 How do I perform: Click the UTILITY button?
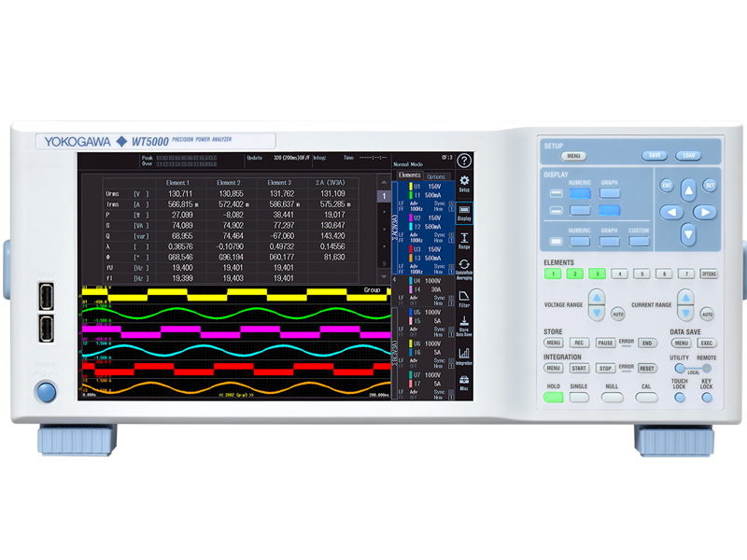pos(680,368)
